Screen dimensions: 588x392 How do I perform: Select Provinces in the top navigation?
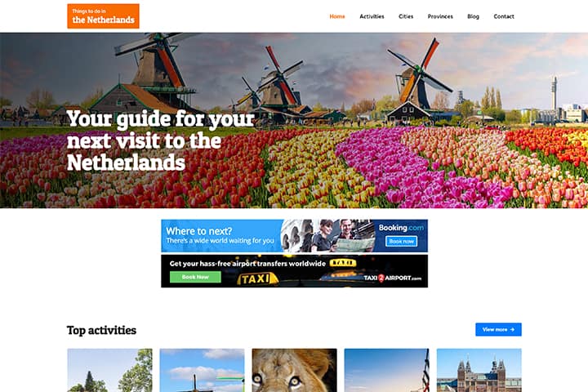pyautogui.click(x=440, y=16)
